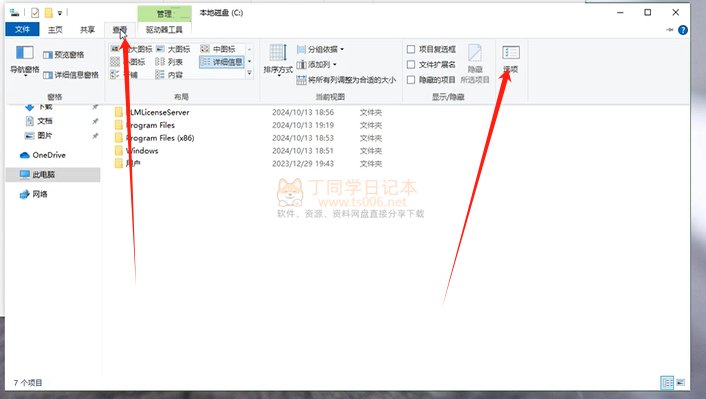The width and height of the screenshot is (706, 399).
Task: Select OneDrive in the navigation pane
Action: (43, 155)
